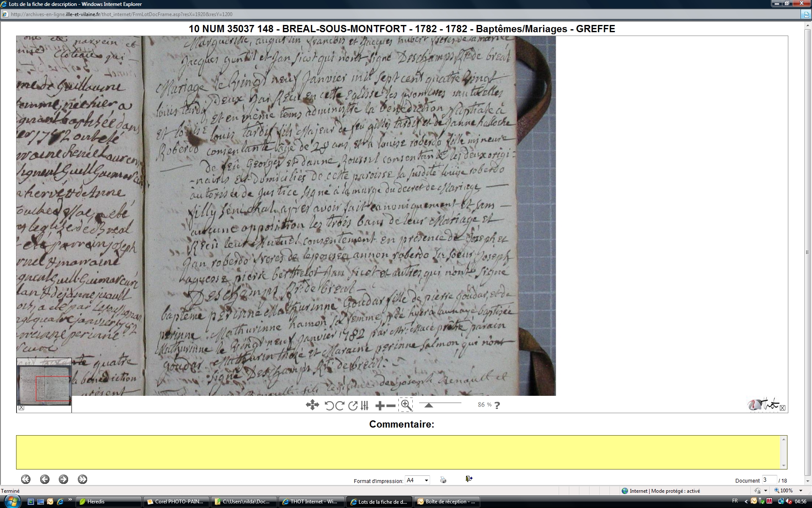Close the page overview thumbnail panel
The width and height of the screenshot is (812, 508).
click(21, 408)
